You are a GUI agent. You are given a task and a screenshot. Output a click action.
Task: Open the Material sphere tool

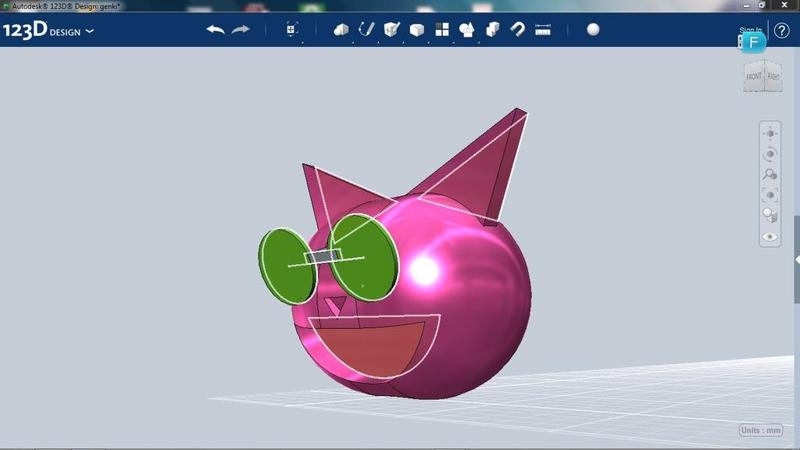593,30
